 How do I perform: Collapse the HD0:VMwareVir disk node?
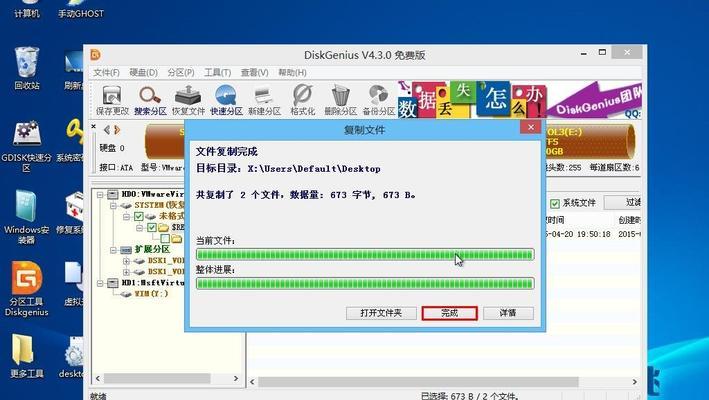point(100,195)
